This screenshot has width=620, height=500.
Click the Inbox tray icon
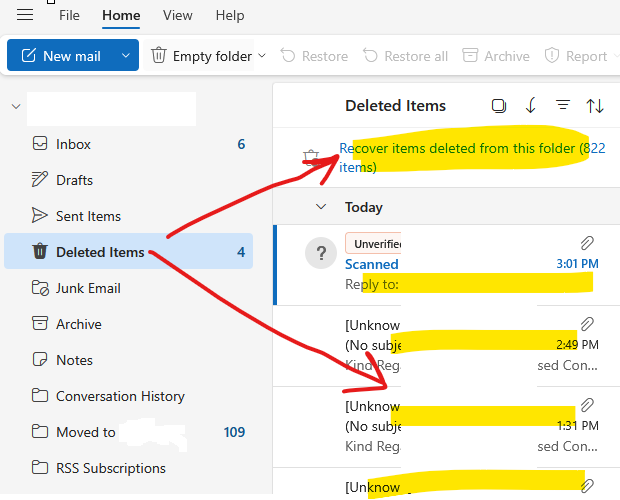40,143
